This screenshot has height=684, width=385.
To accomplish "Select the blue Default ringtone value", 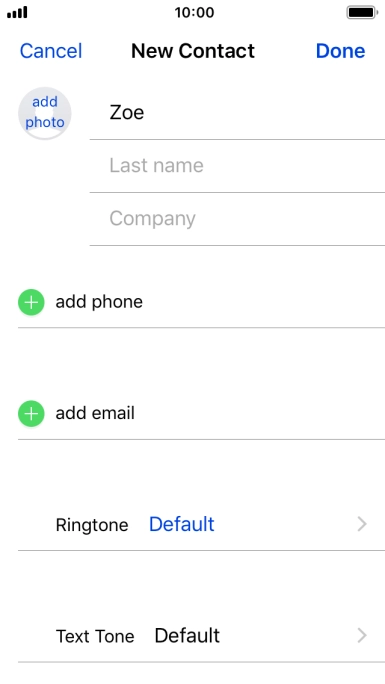I will 182,524.
